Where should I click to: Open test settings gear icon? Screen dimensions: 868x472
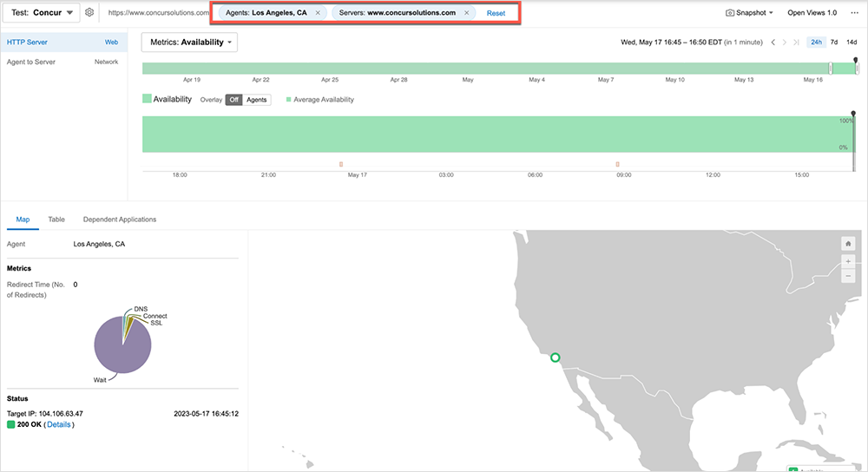click(89, 13)
